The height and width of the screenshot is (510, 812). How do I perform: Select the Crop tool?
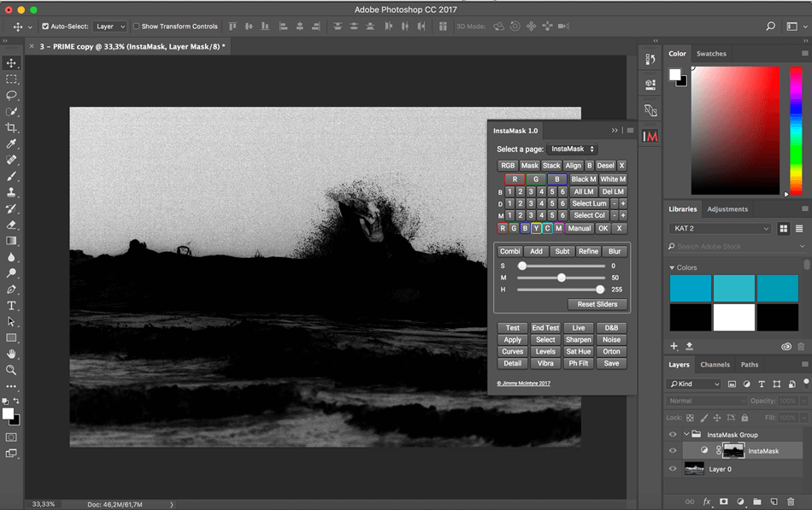coord(11,127)
